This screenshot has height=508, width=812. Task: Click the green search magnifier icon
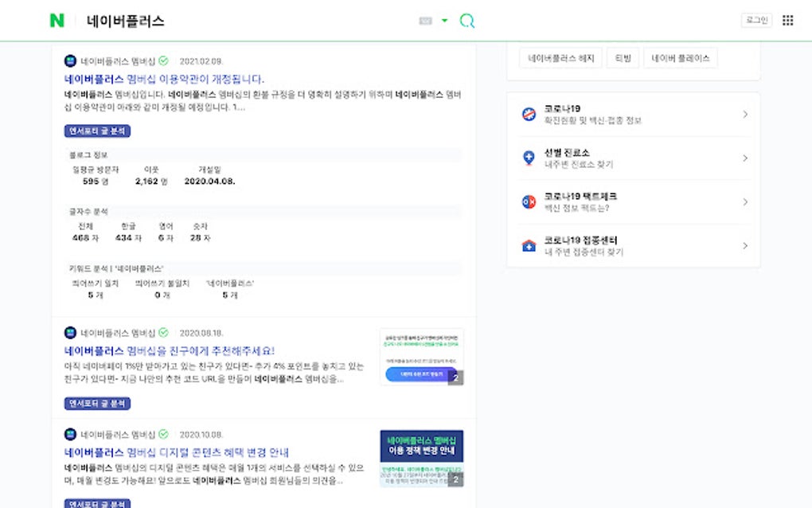click(467, 21)
